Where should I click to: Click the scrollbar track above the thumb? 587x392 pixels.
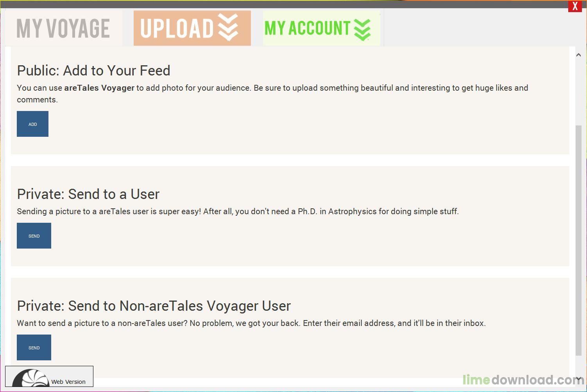tap(578, 92)
